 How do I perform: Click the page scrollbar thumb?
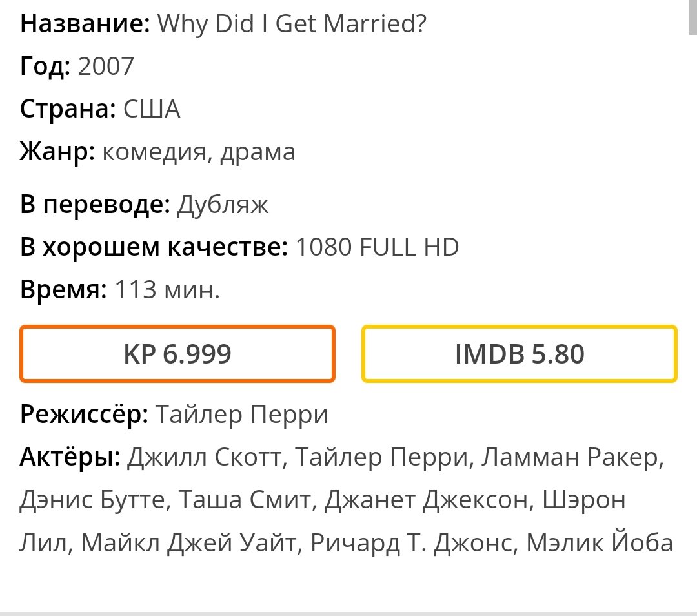click(692, 17)
